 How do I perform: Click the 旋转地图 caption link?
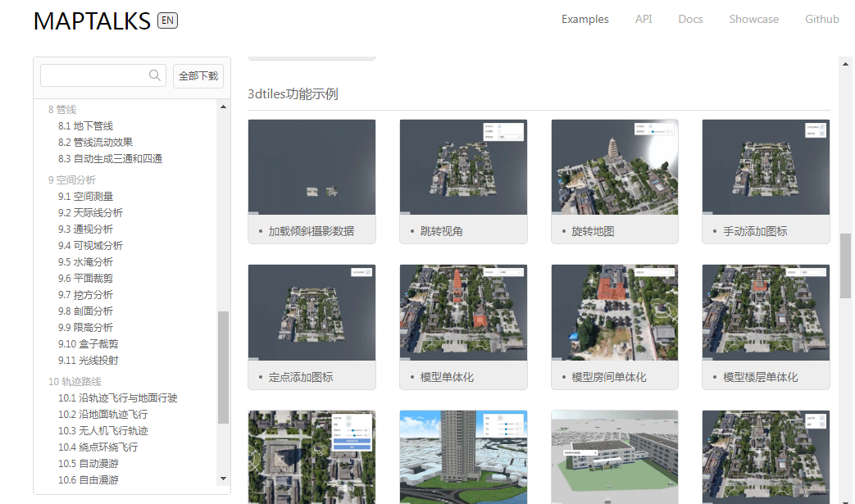(x=593, y=231)
